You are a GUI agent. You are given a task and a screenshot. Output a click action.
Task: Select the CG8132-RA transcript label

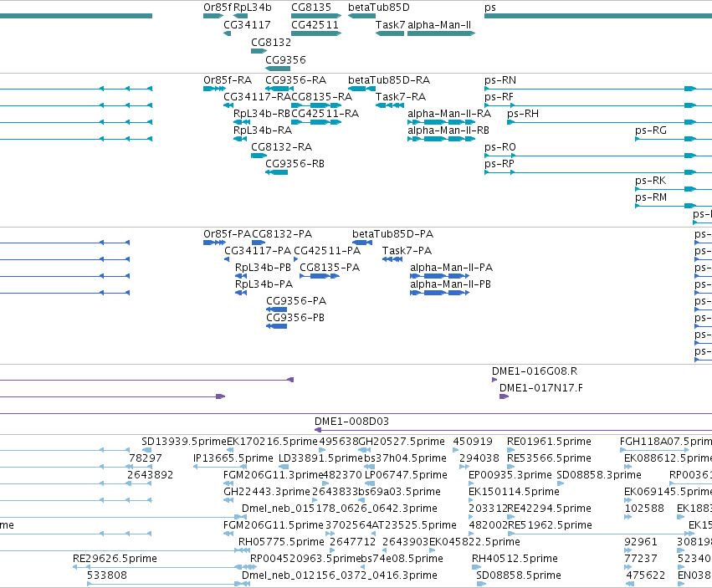281,147
